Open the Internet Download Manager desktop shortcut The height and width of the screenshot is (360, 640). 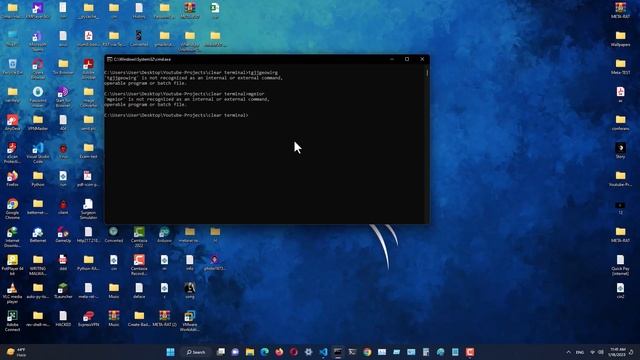[x=12, y=237]
